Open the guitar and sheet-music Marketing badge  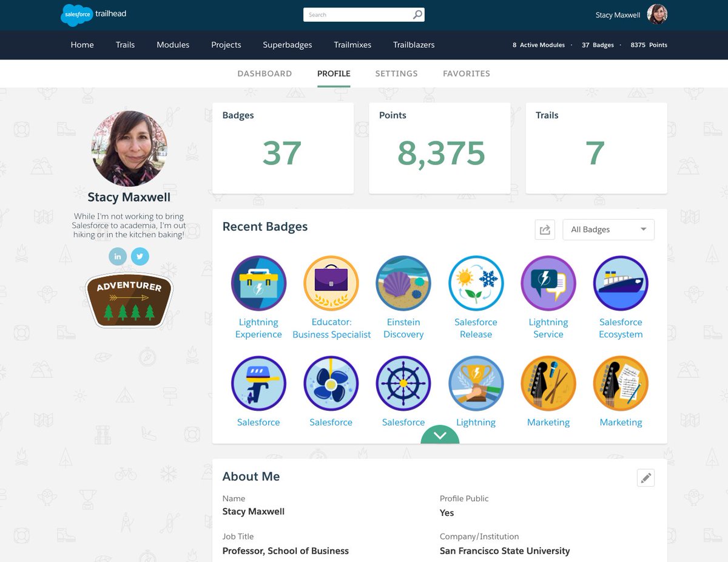(621, 384)
